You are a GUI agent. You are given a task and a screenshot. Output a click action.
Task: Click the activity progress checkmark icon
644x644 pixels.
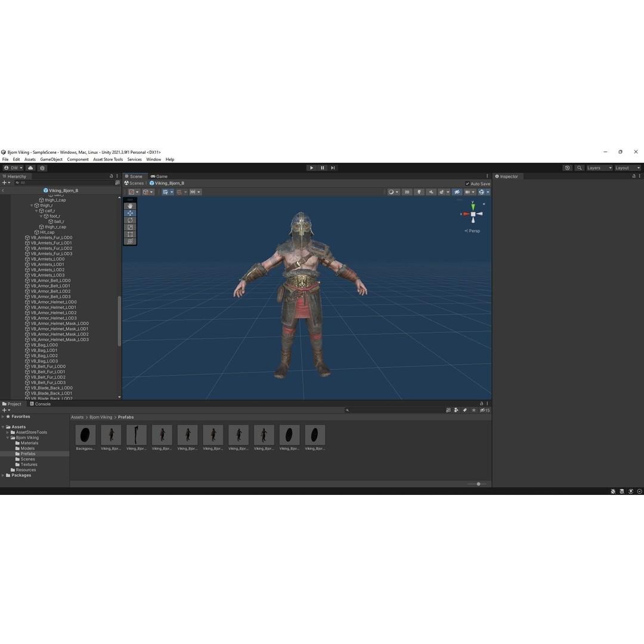[639, 491]
